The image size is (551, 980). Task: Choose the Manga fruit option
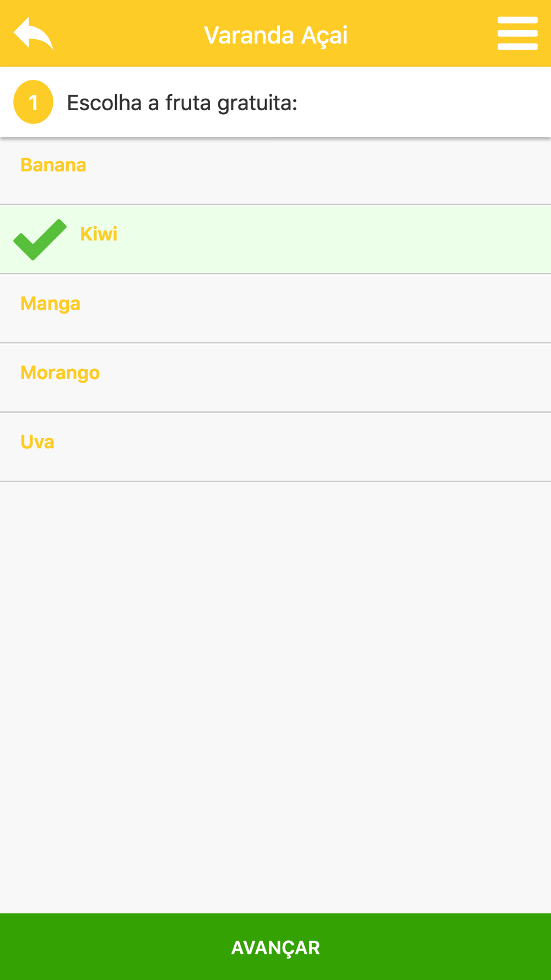tap(275, 309)
